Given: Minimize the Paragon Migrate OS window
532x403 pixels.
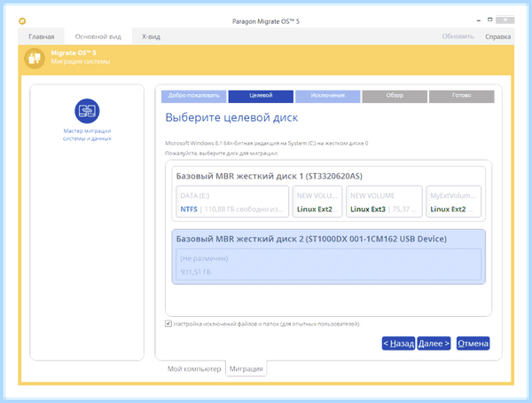Looking at the screenshot, I should tap(479, 20).
